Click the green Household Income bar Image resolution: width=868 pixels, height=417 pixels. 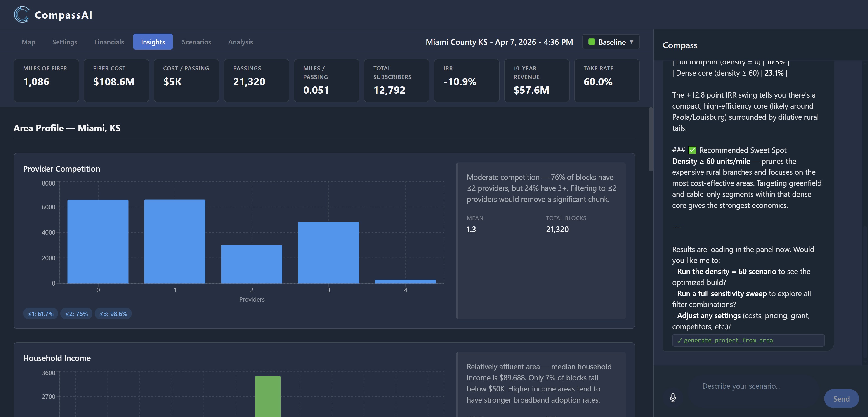click(x=268, y=396)
